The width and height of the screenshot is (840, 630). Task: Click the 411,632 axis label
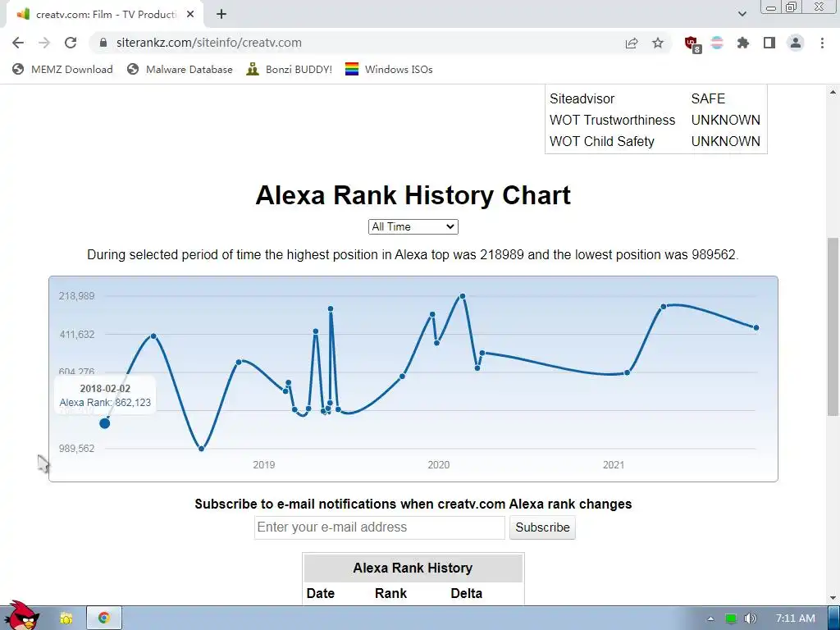[x=76, y=335]
